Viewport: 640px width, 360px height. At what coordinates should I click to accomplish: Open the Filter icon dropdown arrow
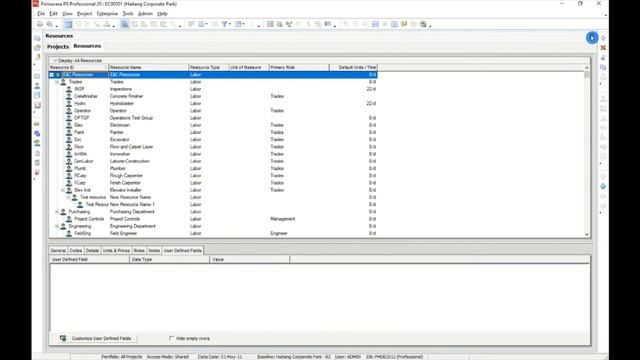pyautogui.click(x=230, y=24)
